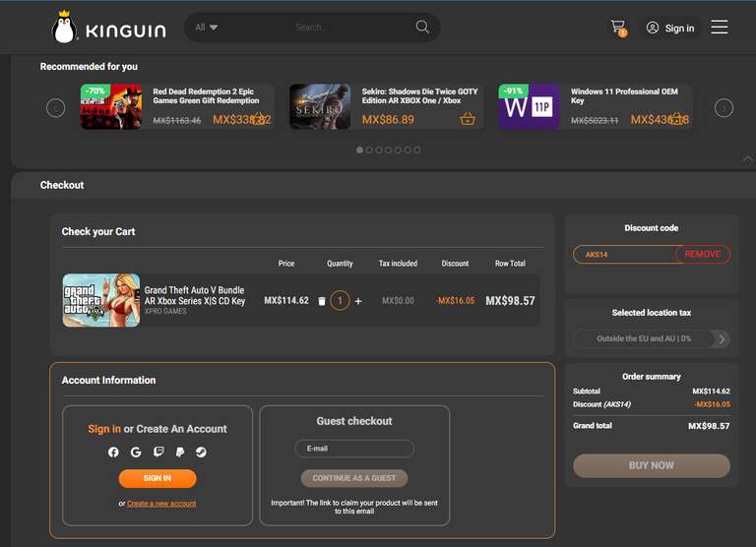Focus the guest E-mail field
Screen dimensions: 756x547
click(x=354, y=449)
